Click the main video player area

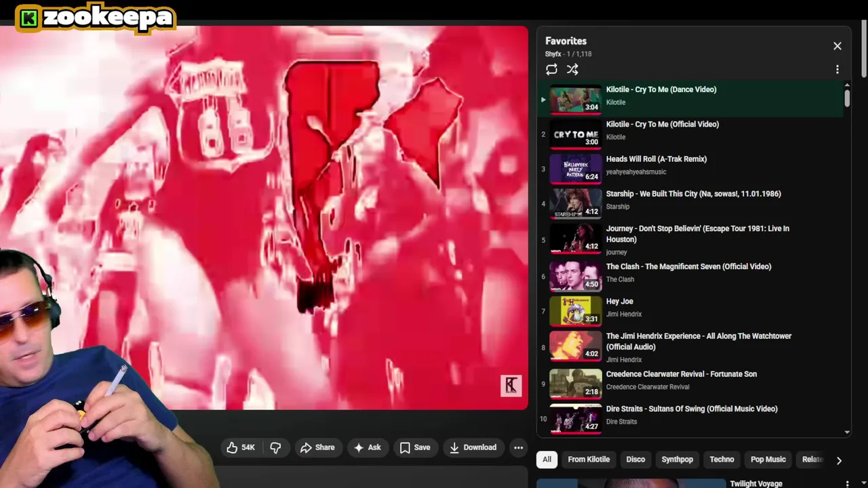(x=264, y=218)
